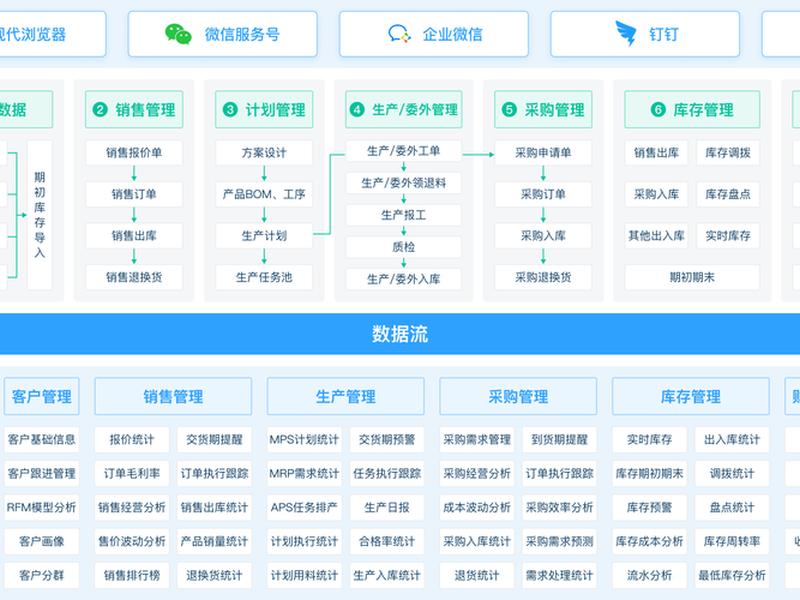The height and width of the screenshot is (600, 800).
Task: Click the 客户画像 item
Action: (x=41, y=541)
